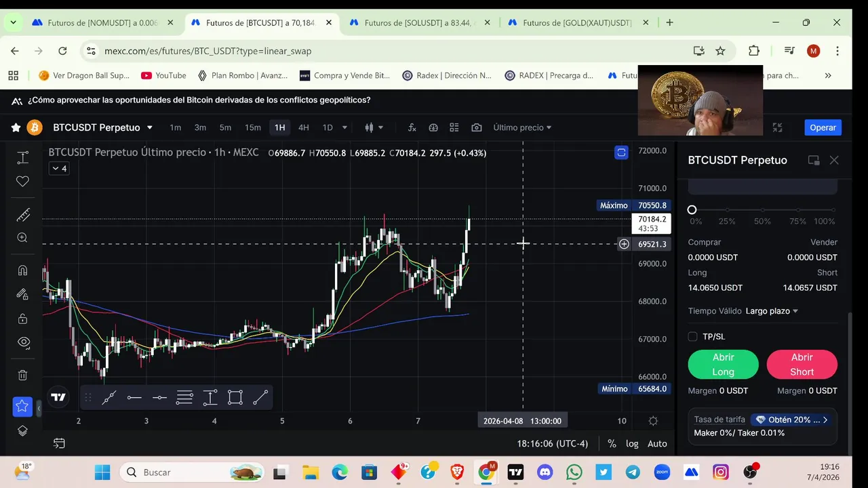Delete drawings with trash can icon

[x=22, y=375]
